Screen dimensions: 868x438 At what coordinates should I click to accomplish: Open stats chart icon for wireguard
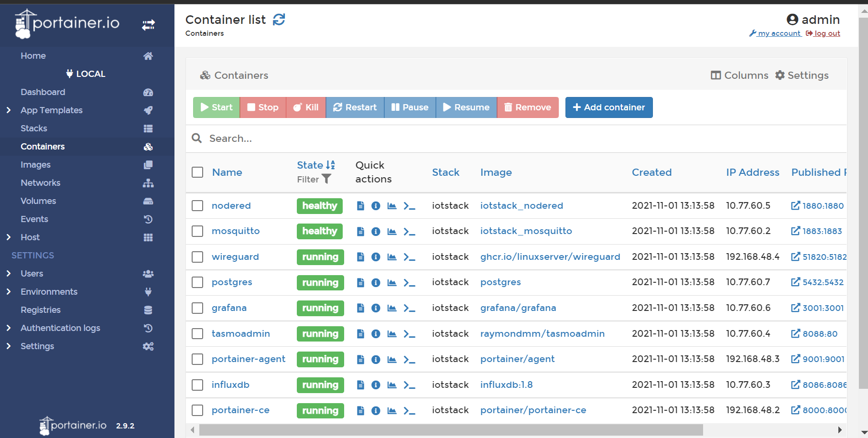pos(392,257)
